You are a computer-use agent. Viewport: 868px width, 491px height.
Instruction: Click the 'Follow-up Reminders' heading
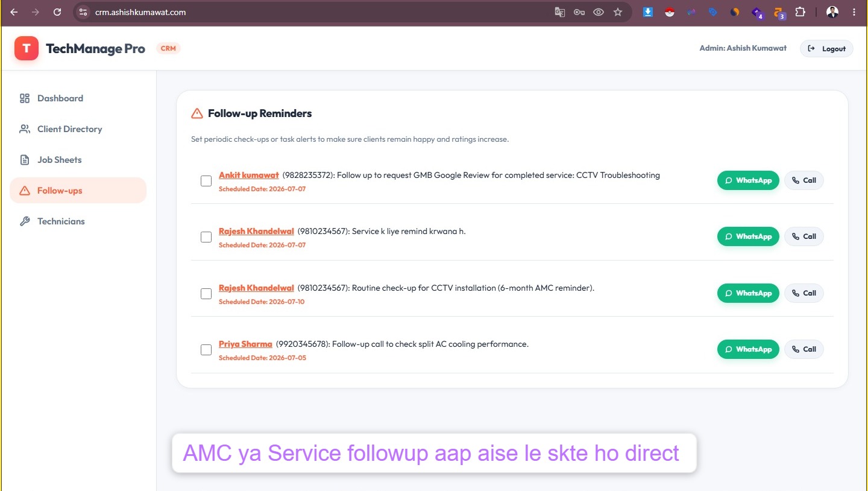(x=260, y=113)
